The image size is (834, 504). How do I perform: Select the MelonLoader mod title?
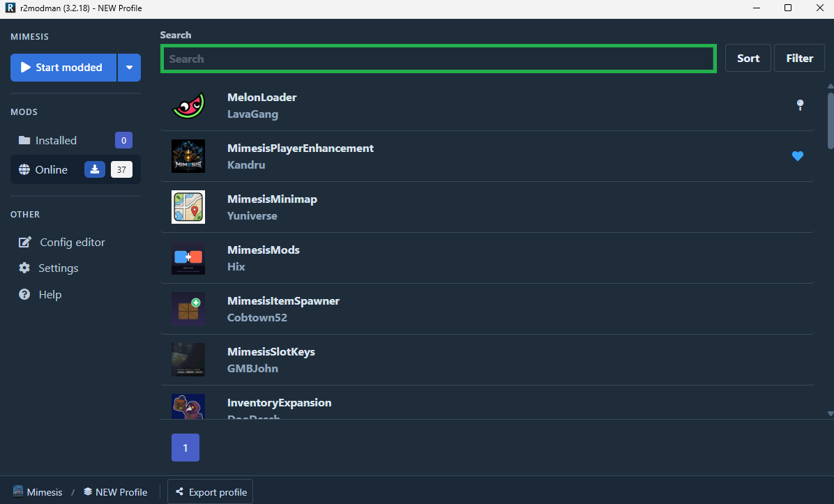261,98
